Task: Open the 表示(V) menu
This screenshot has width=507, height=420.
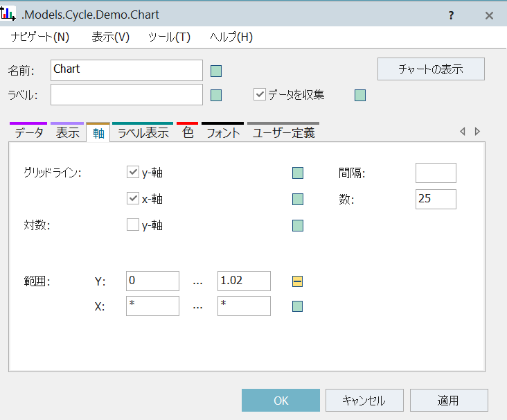Action: pos(111,37)
